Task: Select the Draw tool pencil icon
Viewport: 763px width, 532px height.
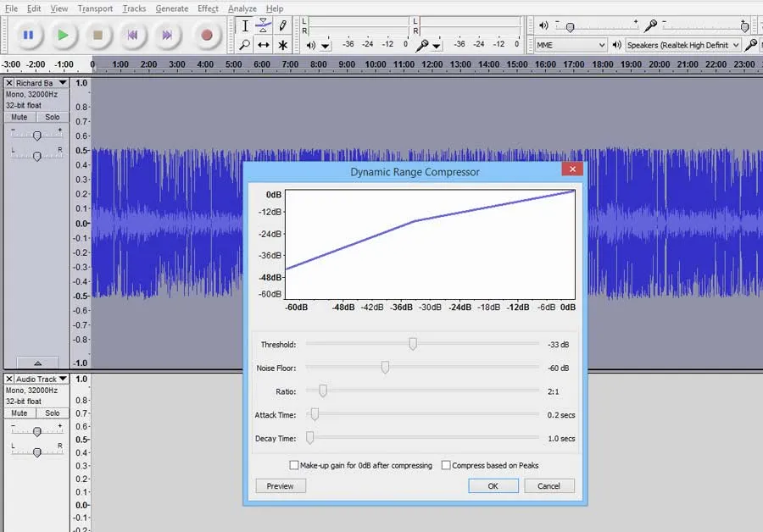Action: (x=281, y=26)
